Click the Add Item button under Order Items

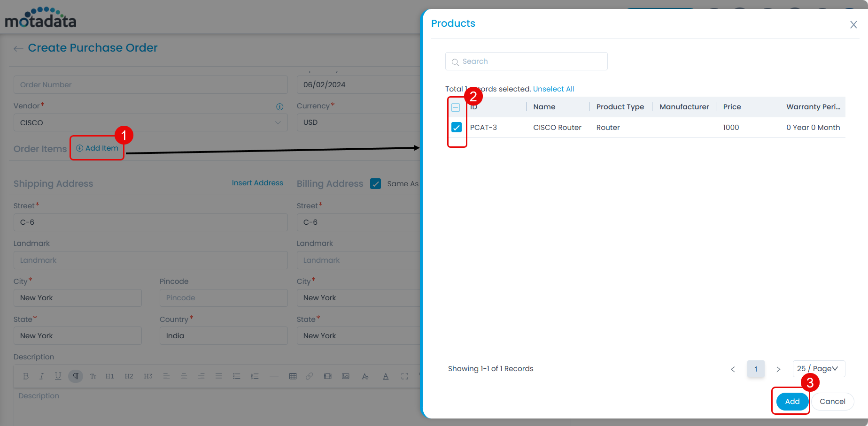point(97,147)
